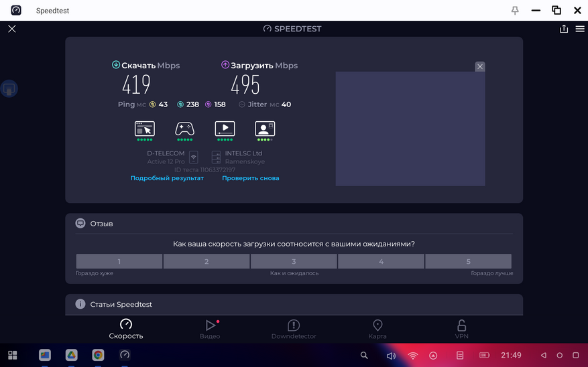588x367 pixels.
Task: Close the advertisement panel
Action: [479, 67]
